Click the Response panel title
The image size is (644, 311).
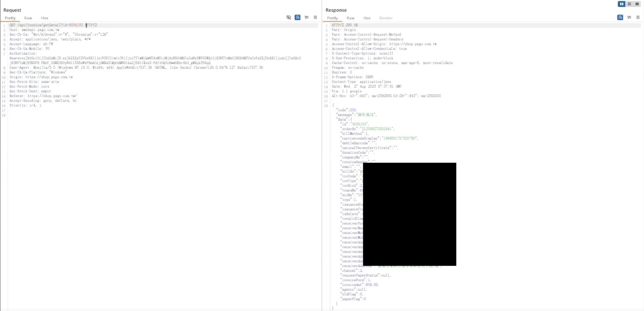click(336, 10)
